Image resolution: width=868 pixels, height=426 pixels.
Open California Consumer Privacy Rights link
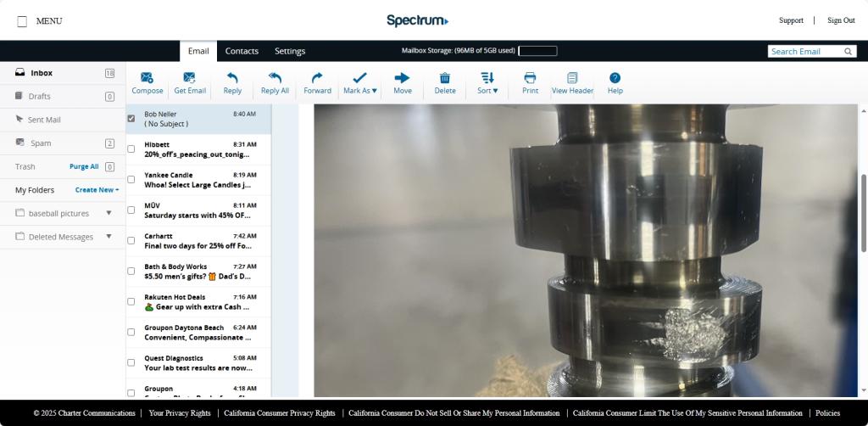(280, 413)
